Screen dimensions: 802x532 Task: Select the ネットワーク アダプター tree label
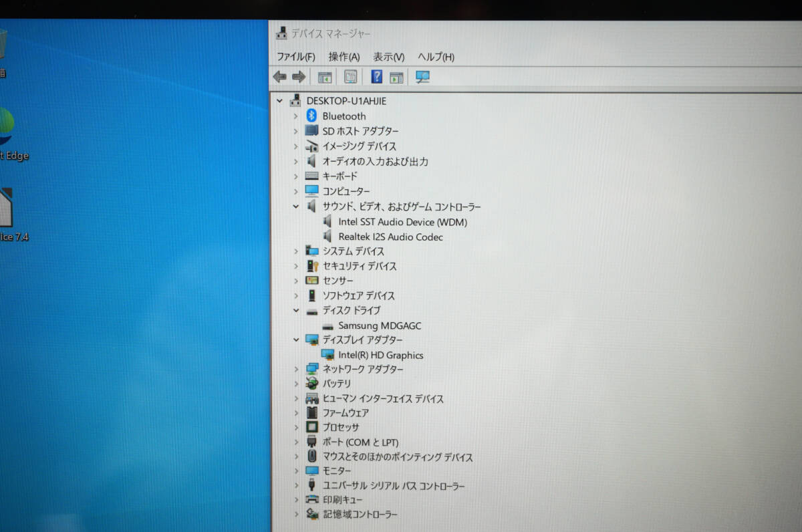(363, 370)
